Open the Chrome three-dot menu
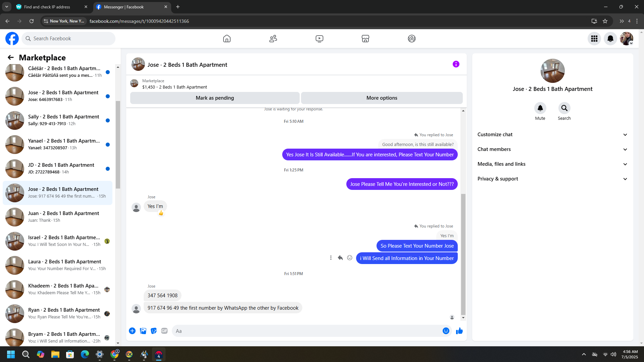 tap(637, 21)
